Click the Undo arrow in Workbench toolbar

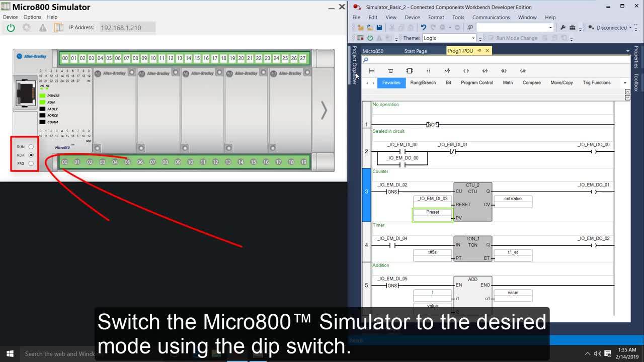coord(423,28)
